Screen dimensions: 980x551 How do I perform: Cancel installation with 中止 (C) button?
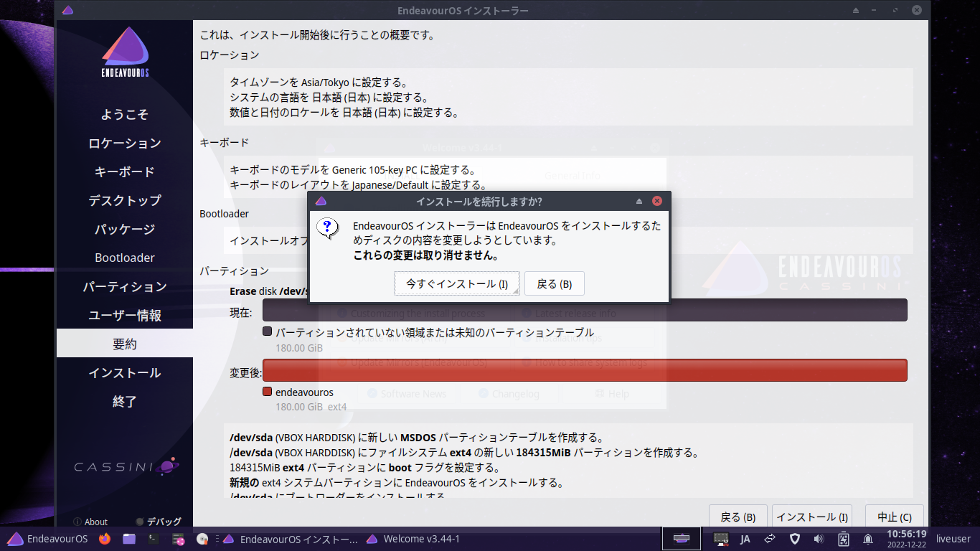coord(894,517)
